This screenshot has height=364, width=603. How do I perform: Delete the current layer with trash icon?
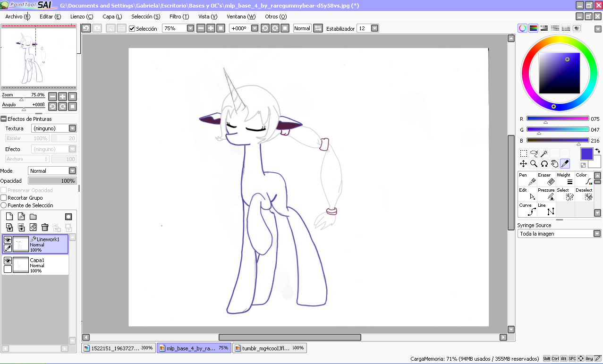45,228
